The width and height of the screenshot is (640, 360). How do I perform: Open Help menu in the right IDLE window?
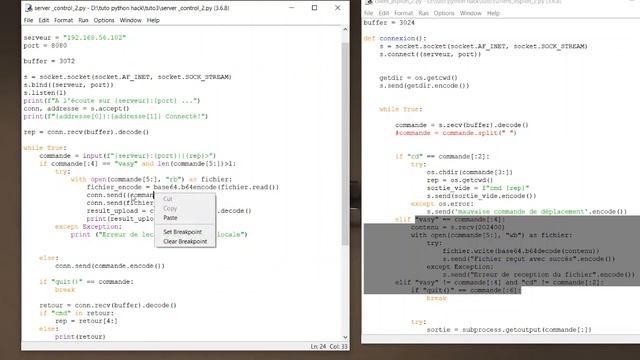[x=493, y=13]
